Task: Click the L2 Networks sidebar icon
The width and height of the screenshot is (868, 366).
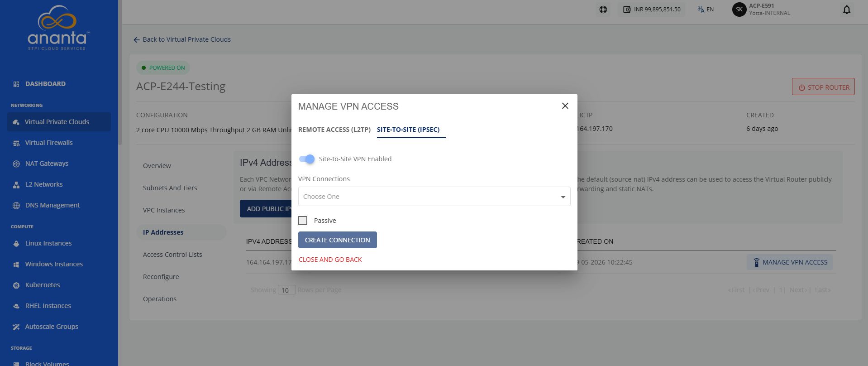Action: coord(16,185)
